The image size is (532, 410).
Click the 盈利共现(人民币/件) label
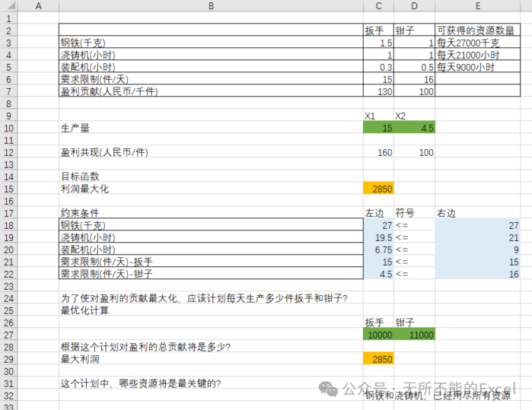pyautogui.click(x=104, y=152)
